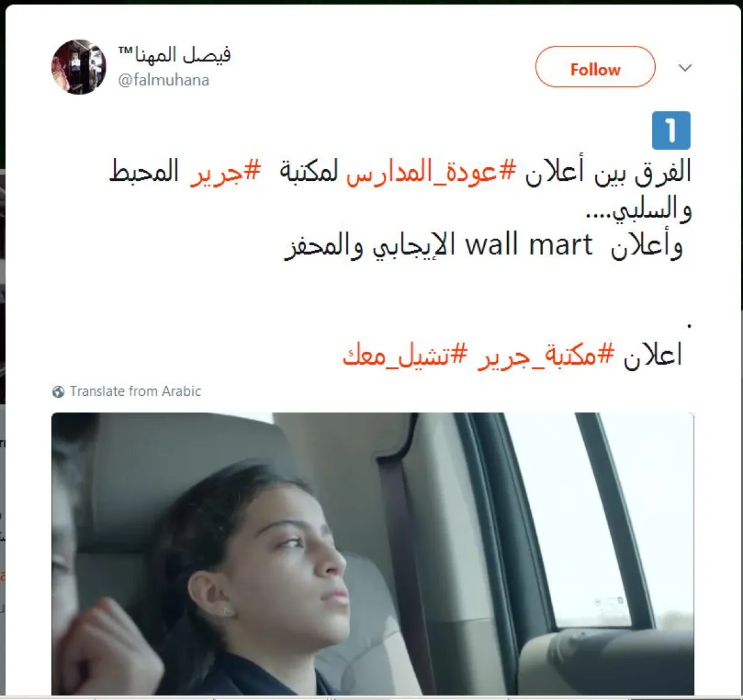Image resolution: width=743 pixels, height=700 pixels.
Task: Click Translate from Arabic
Action: (136, 392)
